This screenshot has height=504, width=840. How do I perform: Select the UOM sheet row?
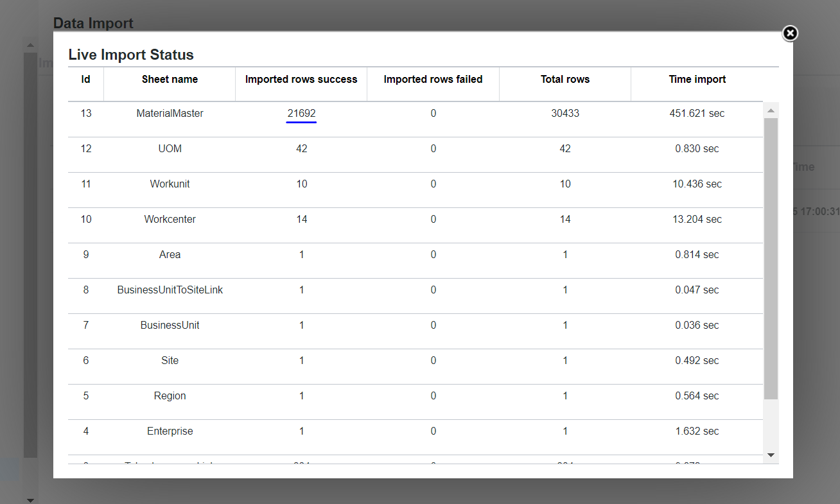(170, 148)
